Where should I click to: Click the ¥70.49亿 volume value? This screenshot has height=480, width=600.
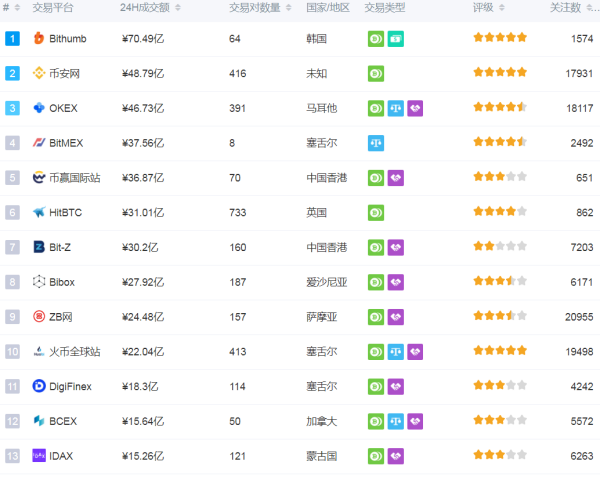[143, 39]
